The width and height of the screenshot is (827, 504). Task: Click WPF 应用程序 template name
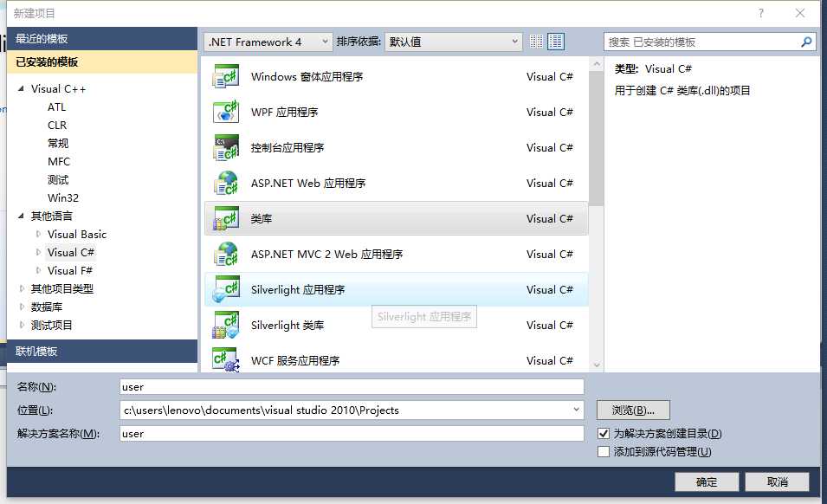pos(285,113)
